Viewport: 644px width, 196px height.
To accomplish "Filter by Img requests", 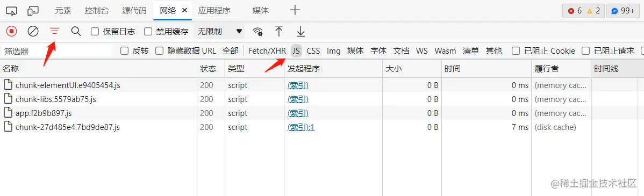I will pyautogui.click(x=333, y=51).
